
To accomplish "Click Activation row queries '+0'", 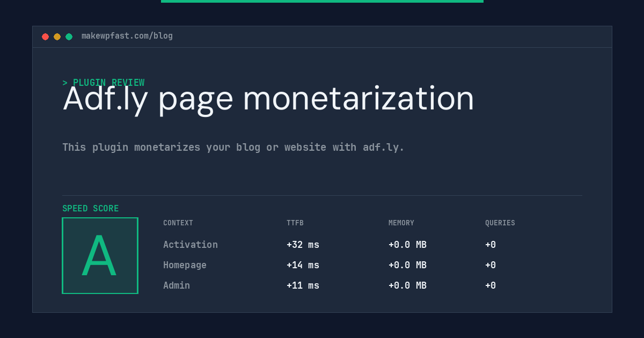I will [491, 245].
